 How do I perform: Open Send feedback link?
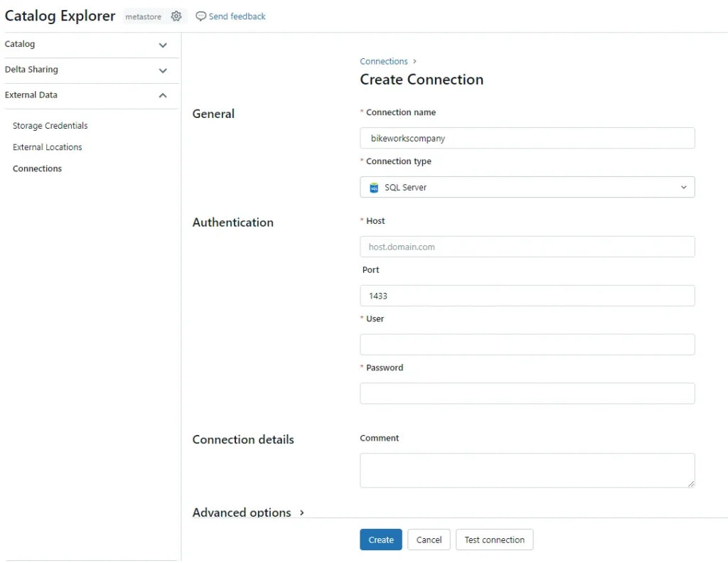(237, 16)
